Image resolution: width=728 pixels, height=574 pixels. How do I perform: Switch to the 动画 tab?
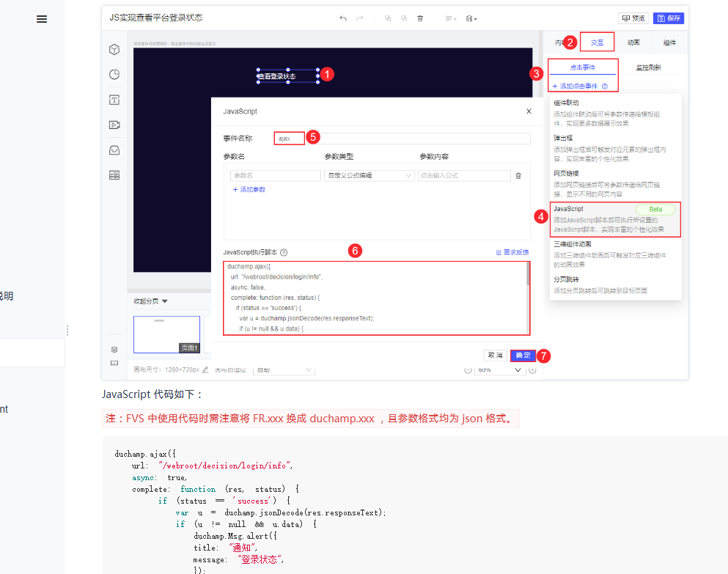[x=633, y=43]
